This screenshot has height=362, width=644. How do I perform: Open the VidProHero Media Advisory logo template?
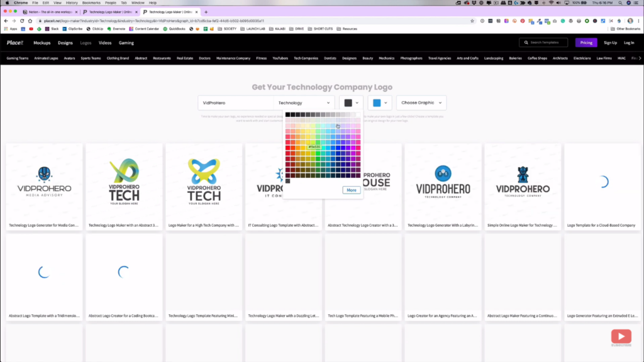45,187
